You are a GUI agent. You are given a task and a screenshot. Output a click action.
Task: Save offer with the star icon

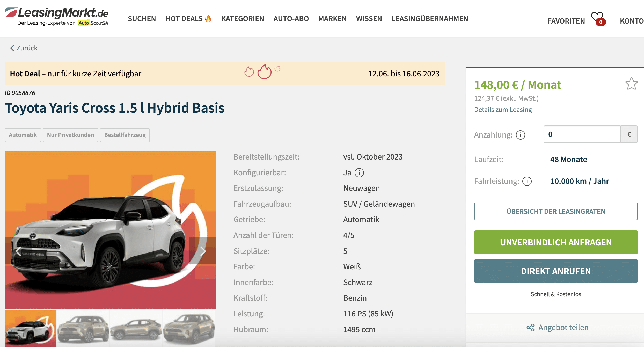[x=631, y=84]
